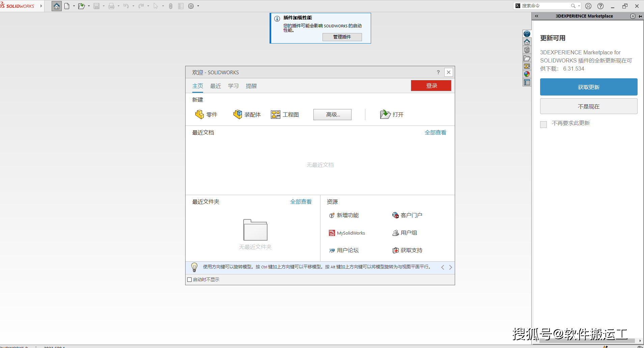Open the Appearances color ball tab
Image resolution: width=644 pixels, height=348 pixels.
527,74
